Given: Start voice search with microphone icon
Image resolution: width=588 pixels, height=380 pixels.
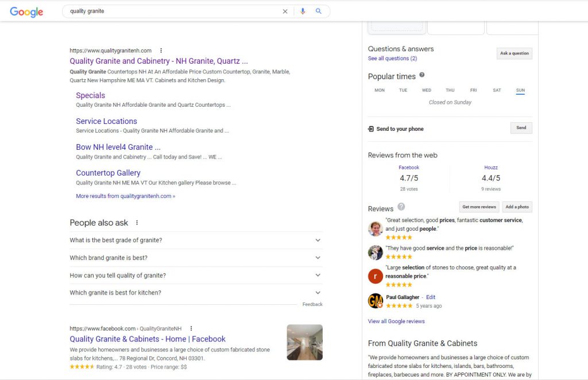Looking at the screenshot, I should coord(303,11).
